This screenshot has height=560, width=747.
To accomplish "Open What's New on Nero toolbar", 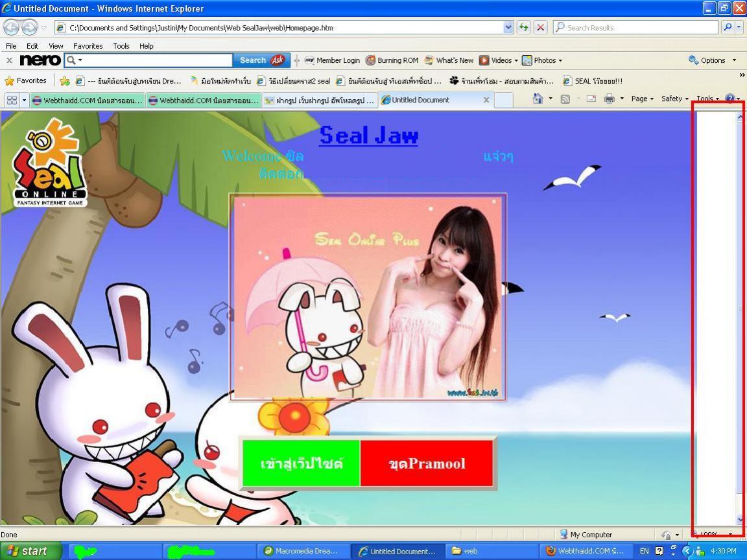I will click(x=449, y=60).
